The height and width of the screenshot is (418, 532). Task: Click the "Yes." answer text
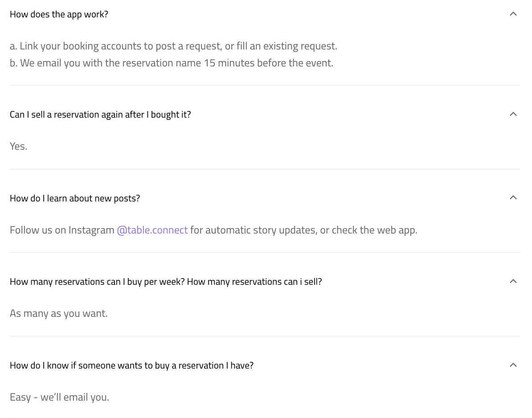coord(18,146)
